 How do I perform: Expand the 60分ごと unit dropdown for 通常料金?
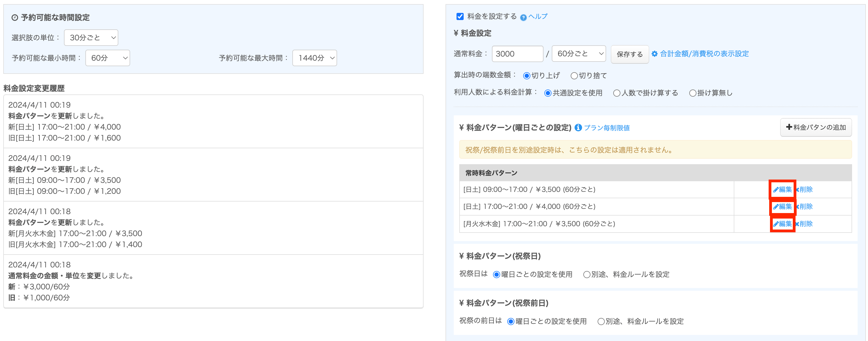click(x=579, y=54)
